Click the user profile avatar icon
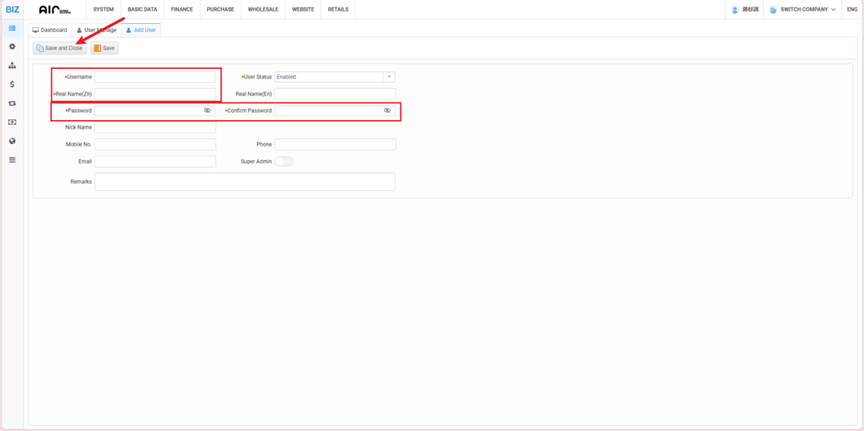The height and width of the screenshot is (431, 864). 735,9
